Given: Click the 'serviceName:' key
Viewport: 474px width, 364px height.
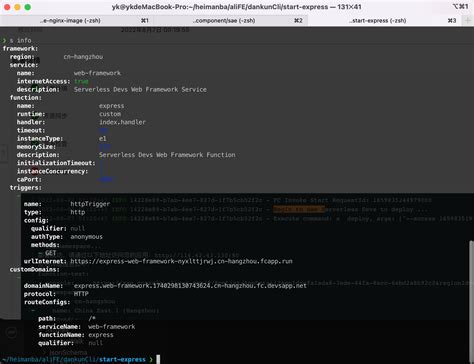Looking at the screenshot, I should [x=59, y=327].
